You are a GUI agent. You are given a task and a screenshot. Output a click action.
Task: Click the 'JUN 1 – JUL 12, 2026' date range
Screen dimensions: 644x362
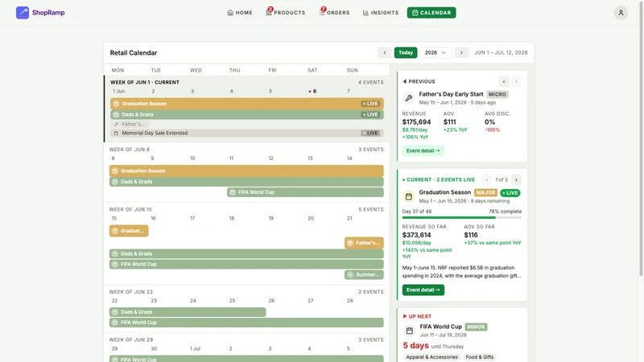(501, 52)
